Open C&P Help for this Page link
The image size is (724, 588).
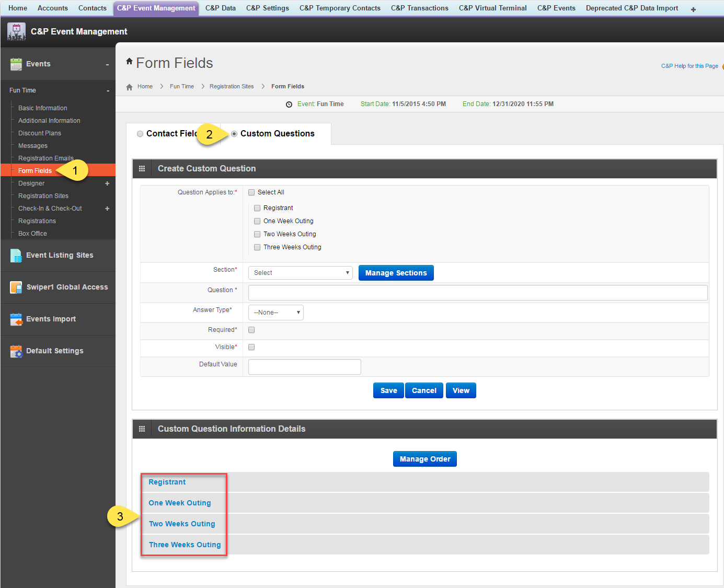[x=689, y=66]
